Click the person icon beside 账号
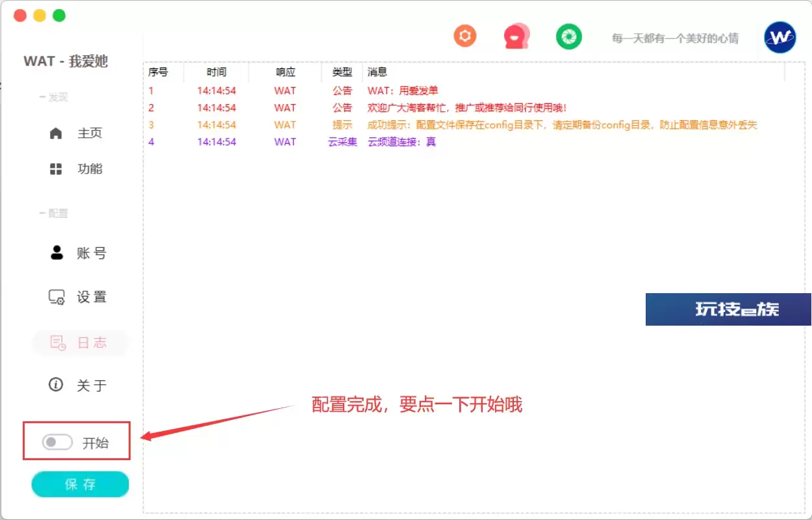The height and width of the screenshot is (520, 812). click(x=57, y=253)
